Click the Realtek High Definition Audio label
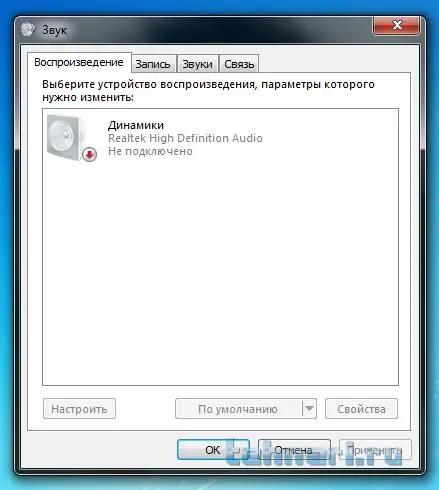Image resolution: width=439 pixels, height=490 pixels. 185,138
